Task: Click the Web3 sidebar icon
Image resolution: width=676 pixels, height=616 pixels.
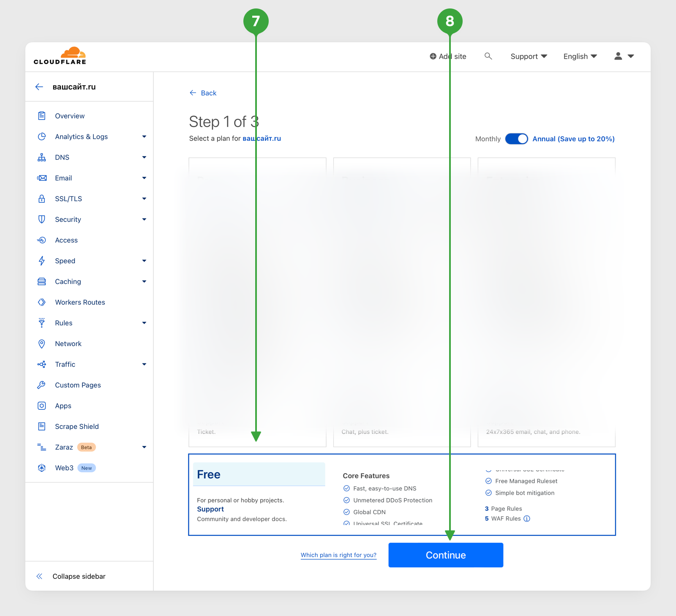Action: pyautogui.click(x=42, y=468)
